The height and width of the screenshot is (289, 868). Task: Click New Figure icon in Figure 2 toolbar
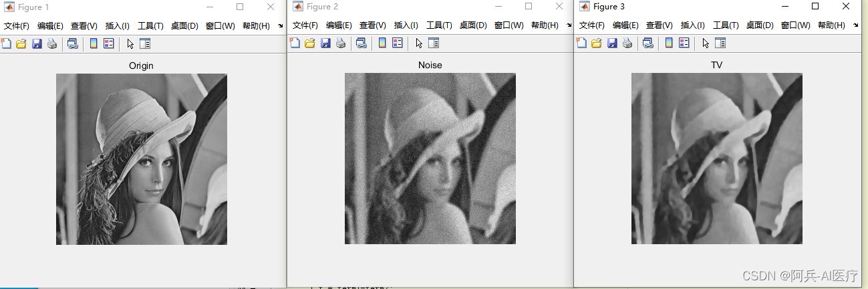click(x=295, y=43)
